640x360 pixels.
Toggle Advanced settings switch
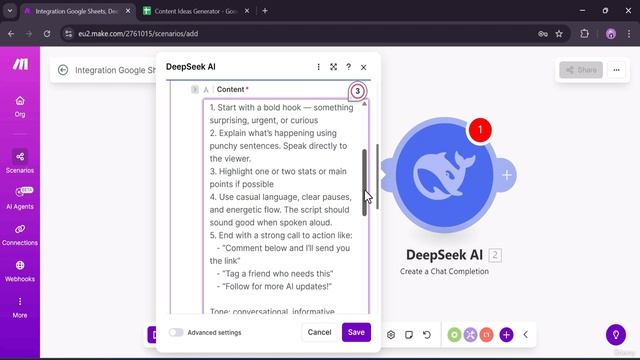tap(176, 332)
